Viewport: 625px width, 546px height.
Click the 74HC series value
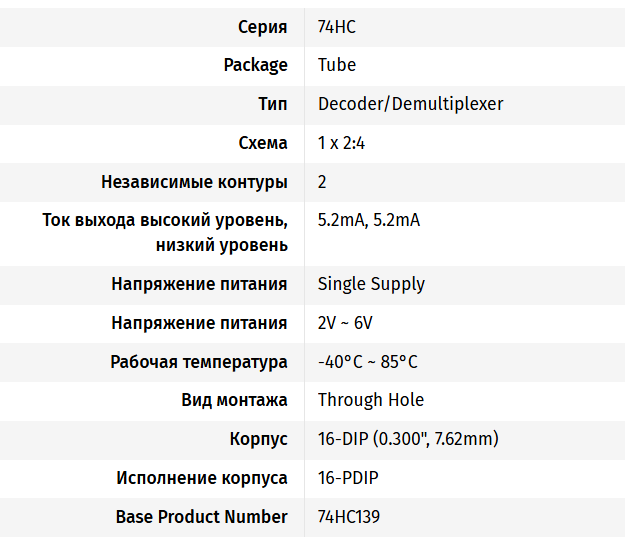tap(336, 27)
